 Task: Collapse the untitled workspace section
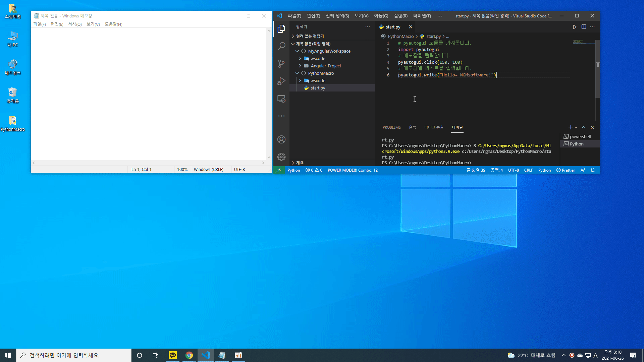(x=332, y=44)
